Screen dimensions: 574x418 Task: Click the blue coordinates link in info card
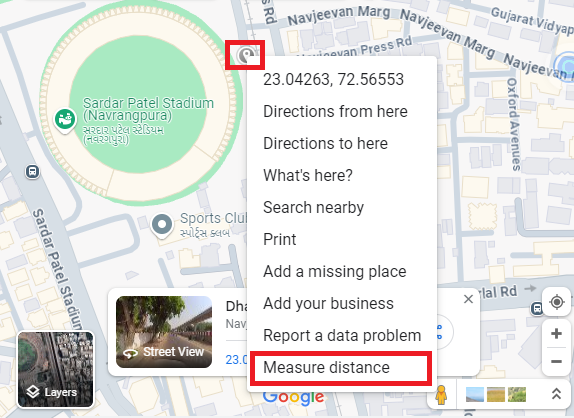coord(236,359)
